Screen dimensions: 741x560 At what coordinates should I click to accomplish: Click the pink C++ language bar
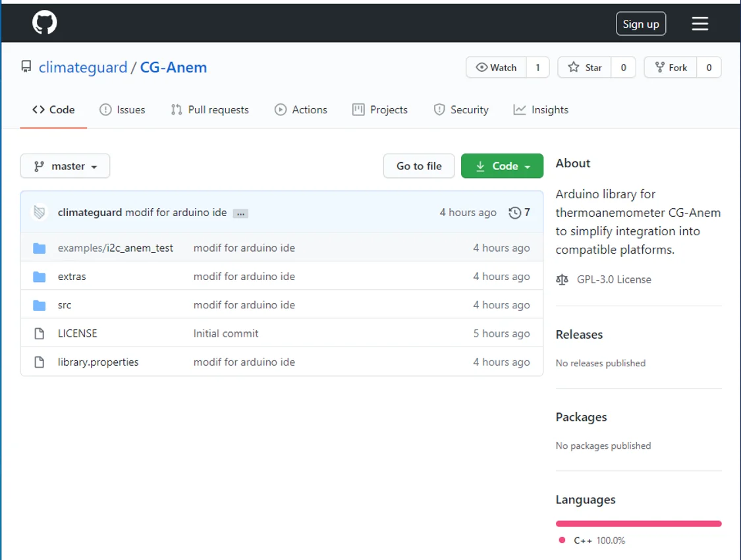pyautogui.click(x=638, y=524)
